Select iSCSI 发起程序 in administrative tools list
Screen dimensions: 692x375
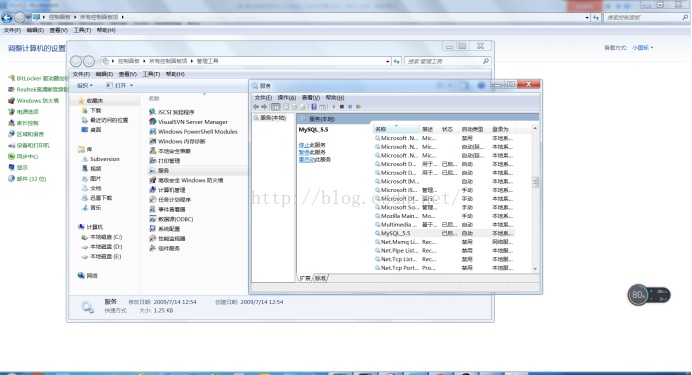point(172,112)
